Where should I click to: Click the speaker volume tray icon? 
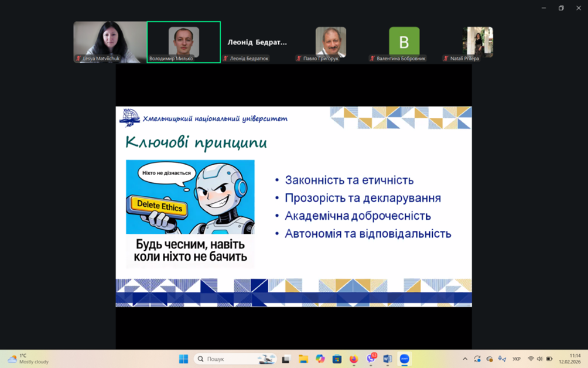pyautogui.click(x=539, y=359)
